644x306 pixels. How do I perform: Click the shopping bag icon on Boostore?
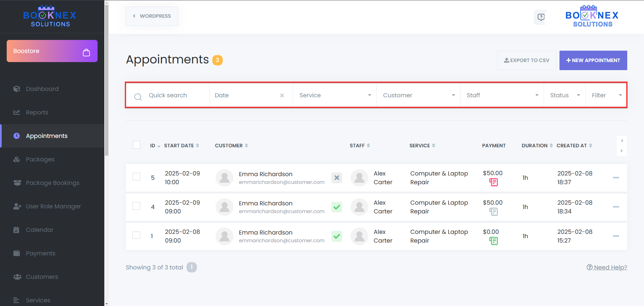pos(86,52)
